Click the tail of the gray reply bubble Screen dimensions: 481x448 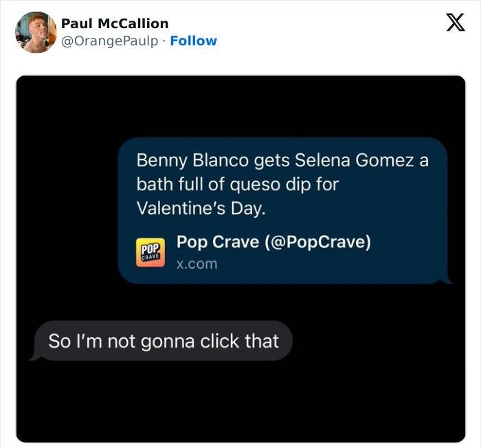pos(32,357)
